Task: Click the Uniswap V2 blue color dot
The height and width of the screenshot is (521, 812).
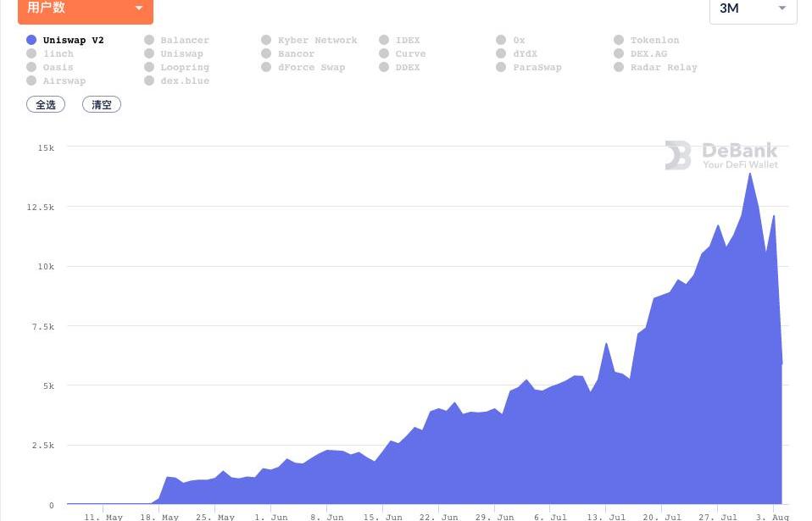Action: click(31, 40)
